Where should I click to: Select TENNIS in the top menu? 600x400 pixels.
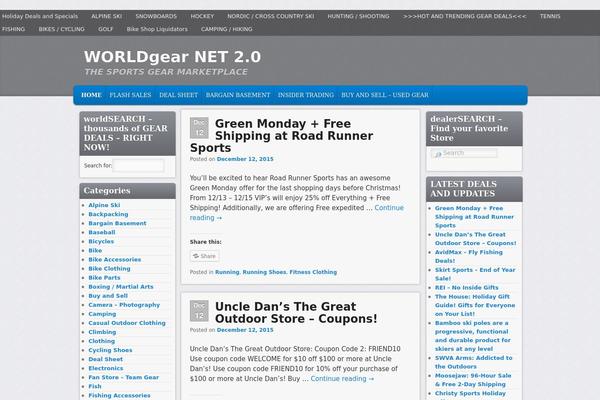[550, 16]
